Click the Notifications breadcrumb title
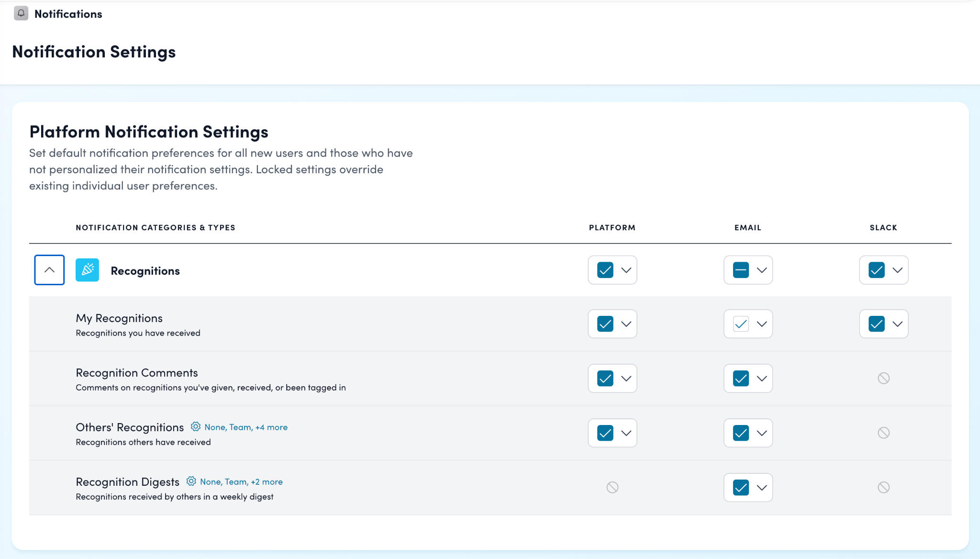Viewport: 980px width, 559px height. pyautogui.click(x=68, y=14)
